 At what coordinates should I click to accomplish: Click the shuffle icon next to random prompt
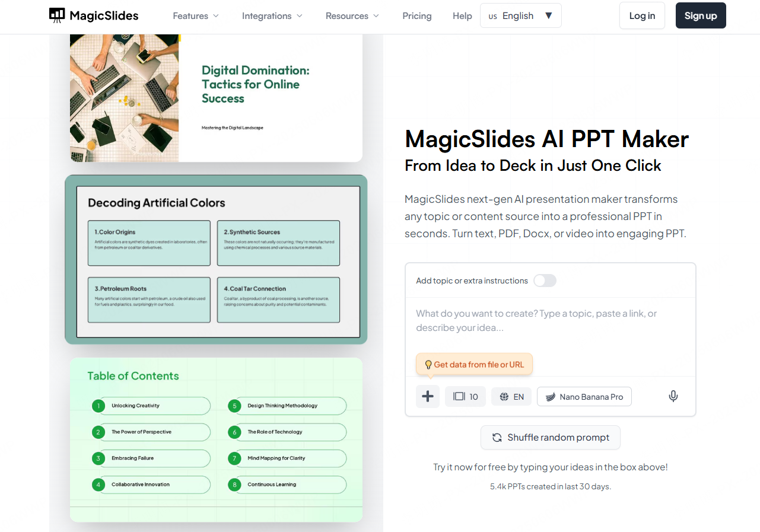(497, 437)
